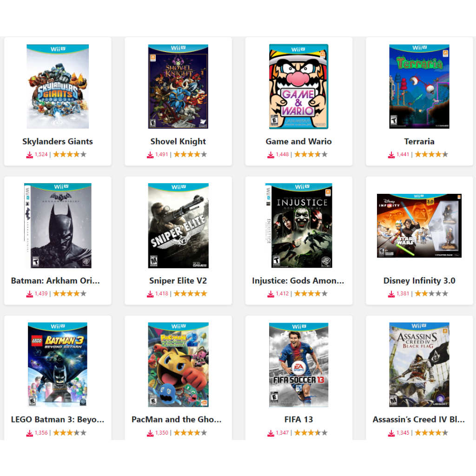Select the Batman: Arkham Origins cover art
The height and width of the screenshot is (476, 476).
[x=58, y=225]
